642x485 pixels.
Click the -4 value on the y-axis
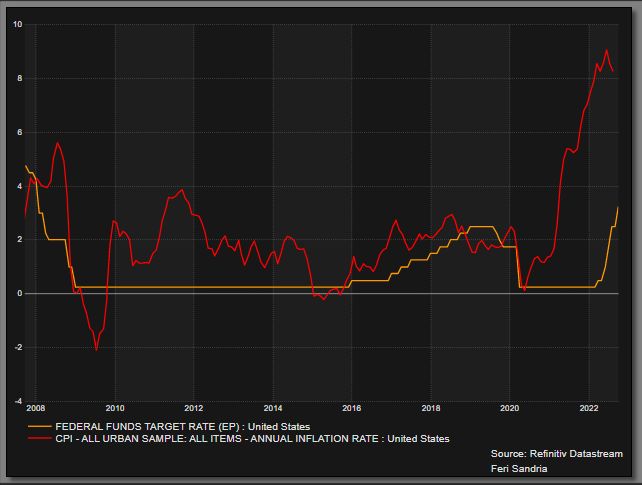(18, 400)
